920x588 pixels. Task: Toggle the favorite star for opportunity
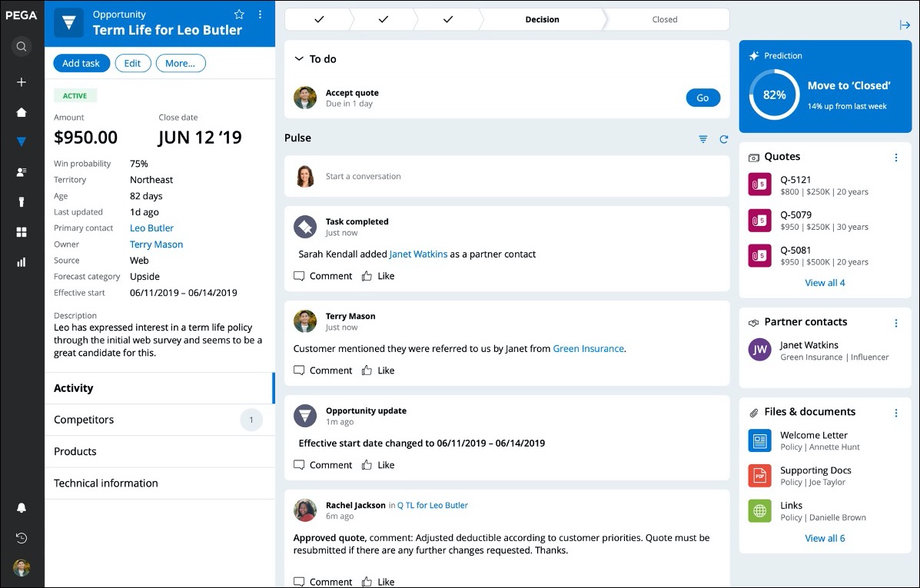(239, 15)
